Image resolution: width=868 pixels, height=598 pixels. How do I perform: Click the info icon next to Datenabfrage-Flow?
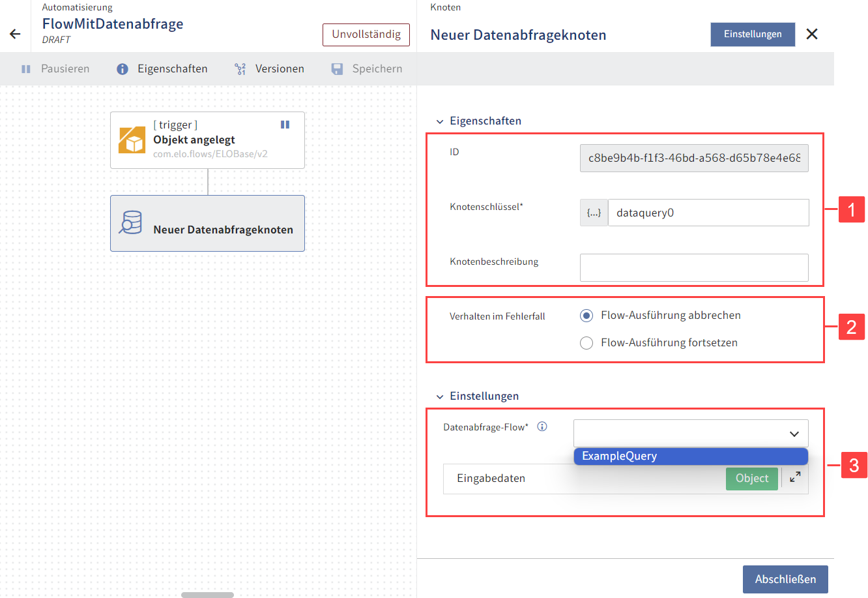542,426
